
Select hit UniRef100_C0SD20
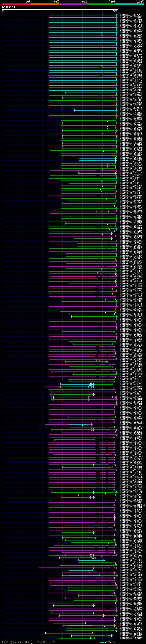(x=131, y=120)
